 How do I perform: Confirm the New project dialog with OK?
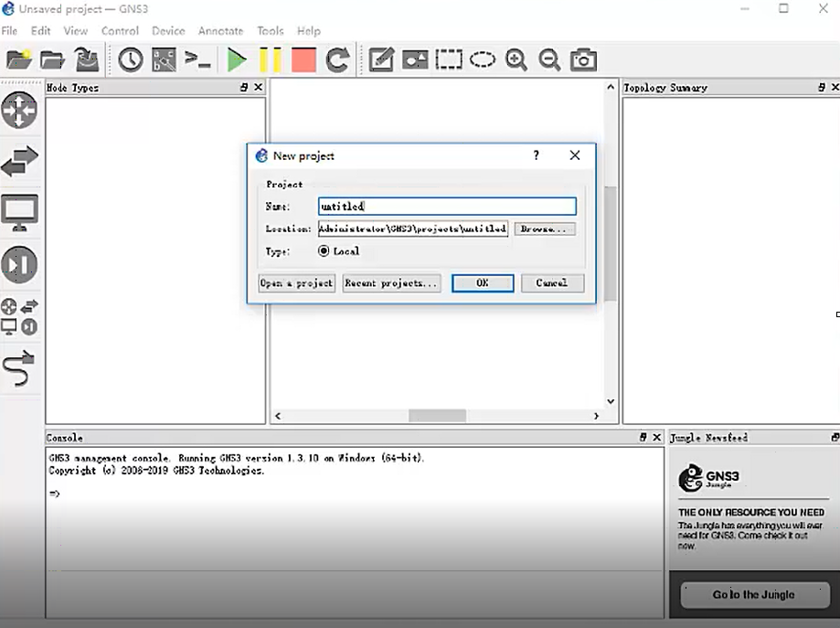coord(483,283)
